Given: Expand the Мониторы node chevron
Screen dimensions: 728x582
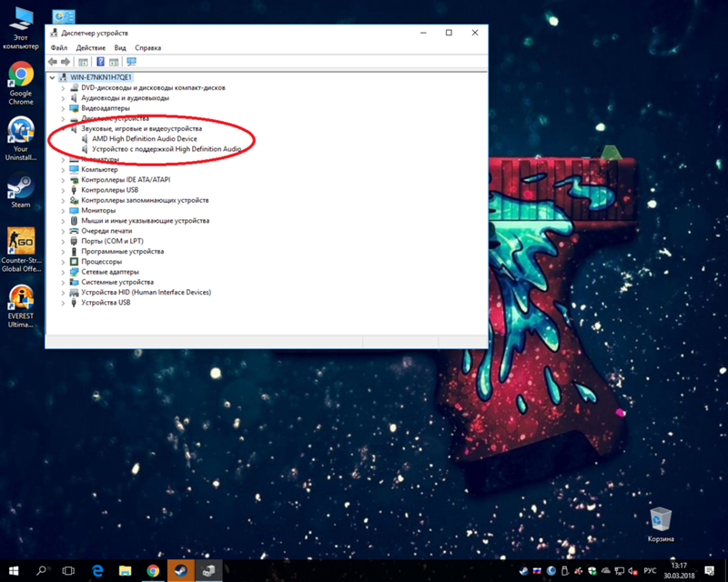Looking at the screenshot, I should pos(63,210).
